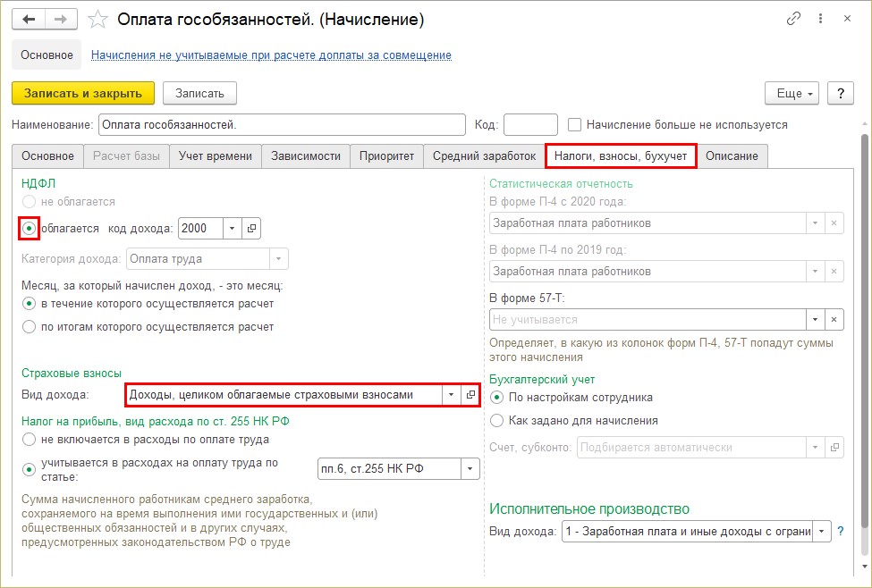
Task: Click into the Наименование field
Action: click(282, 124)
